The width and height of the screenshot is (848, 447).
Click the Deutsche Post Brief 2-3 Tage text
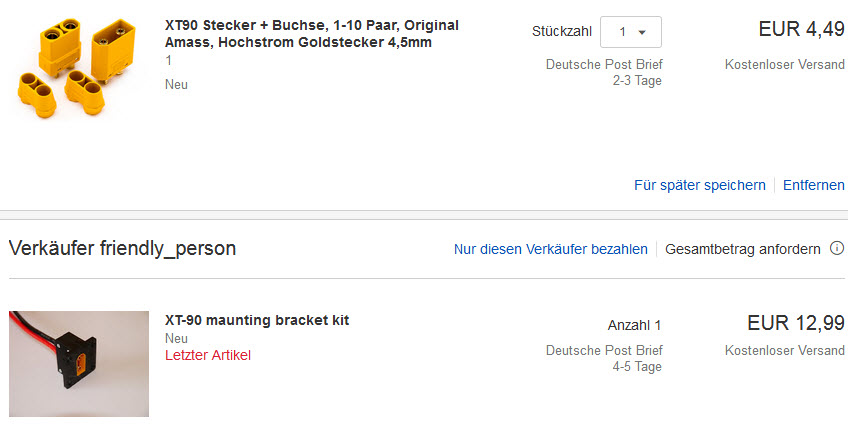tap(604, 72)
